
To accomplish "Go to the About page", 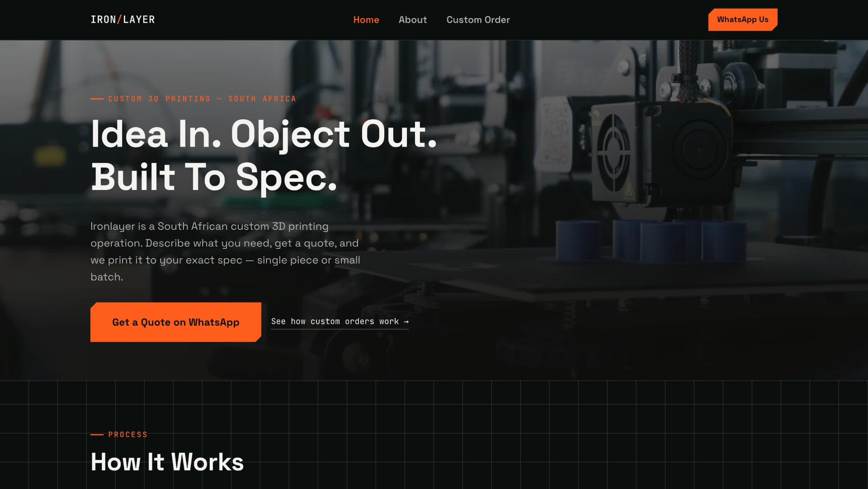I will coord(413,20).
